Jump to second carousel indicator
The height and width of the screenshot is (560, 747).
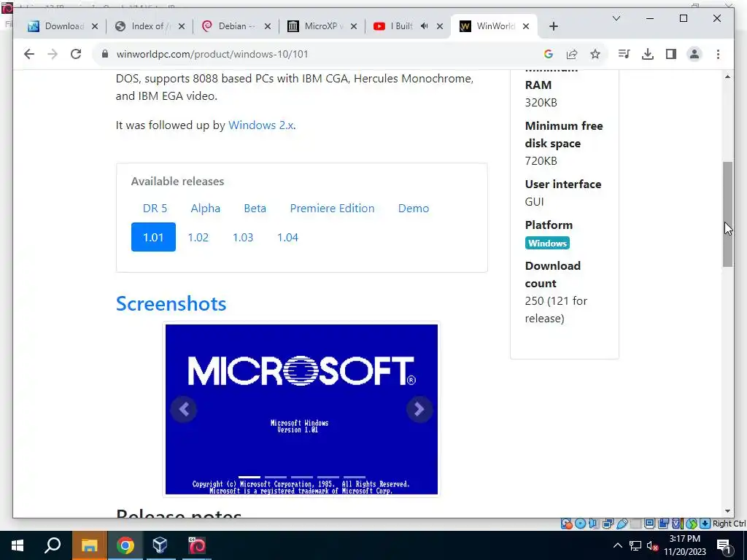(x=275, y=477)
